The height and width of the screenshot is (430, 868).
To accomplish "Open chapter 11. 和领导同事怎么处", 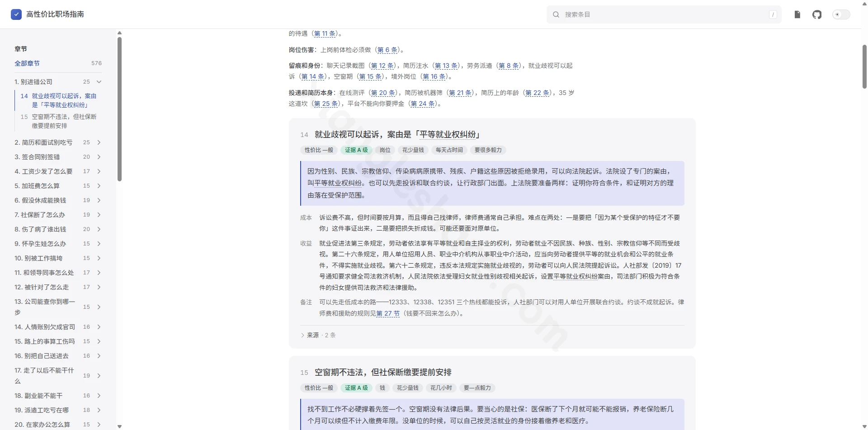I will coord(44,273).
